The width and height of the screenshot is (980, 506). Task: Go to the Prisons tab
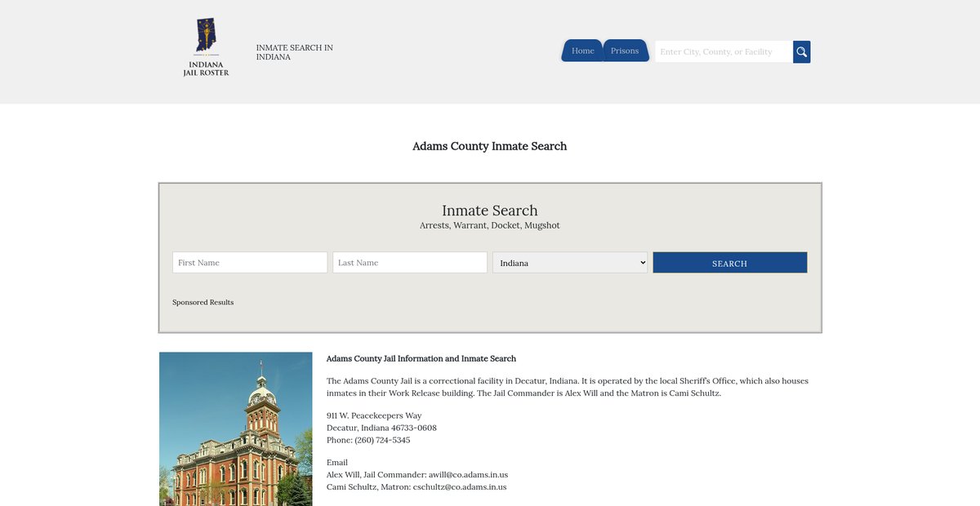click(625, 51)
